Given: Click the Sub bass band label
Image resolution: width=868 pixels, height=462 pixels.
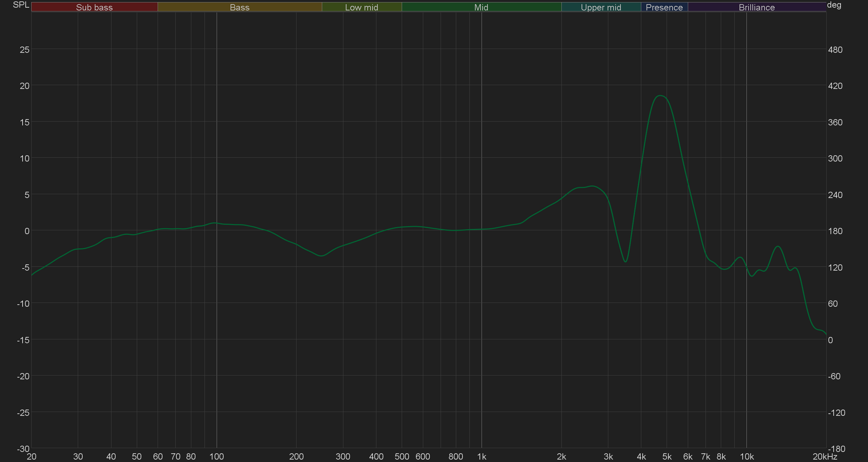Looking at the screenshot, I should click(x=94, y=7).
